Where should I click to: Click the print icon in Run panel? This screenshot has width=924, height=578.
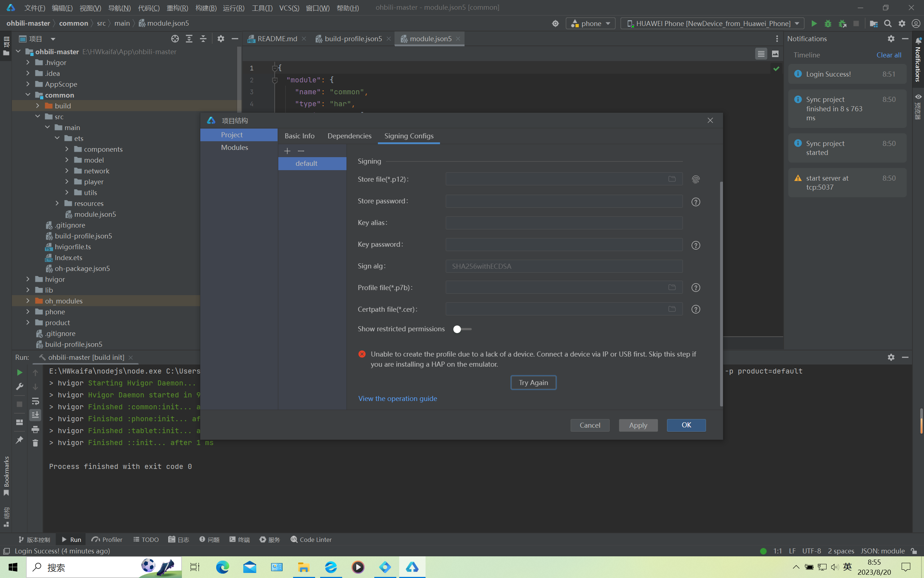click(x=35, y=429)
